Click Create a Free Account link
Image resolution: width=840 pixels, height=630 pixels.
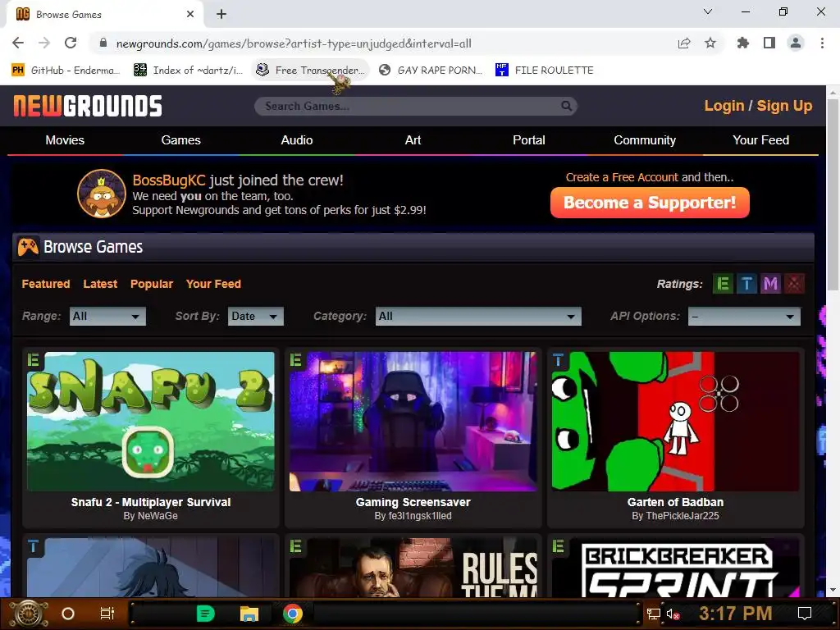[622, 177]
